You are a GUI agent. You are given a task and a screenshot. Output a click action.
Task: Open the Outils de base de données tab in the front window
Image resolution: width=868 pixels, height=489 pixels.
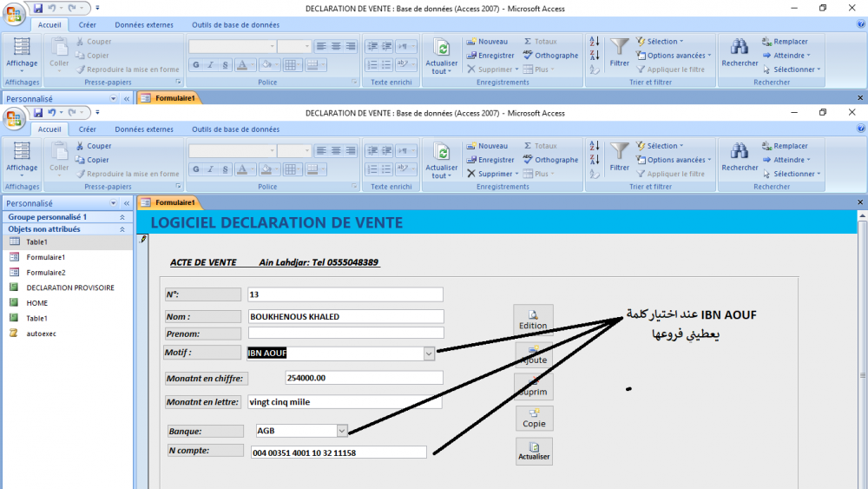tap(235, 129)
